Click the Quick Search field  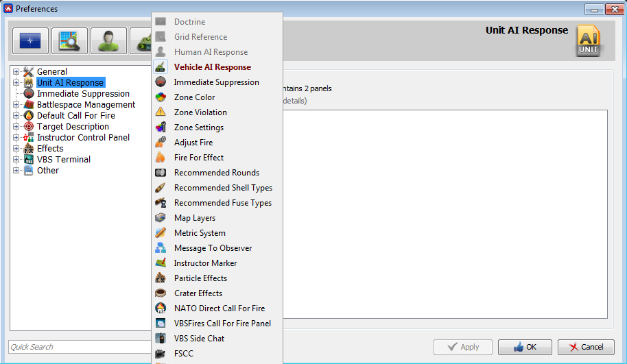point(80,347)
